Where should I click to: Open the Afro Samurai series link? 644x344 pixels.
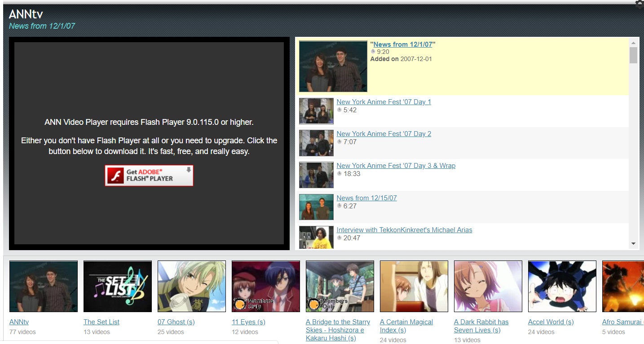click(x=623, y=322)
